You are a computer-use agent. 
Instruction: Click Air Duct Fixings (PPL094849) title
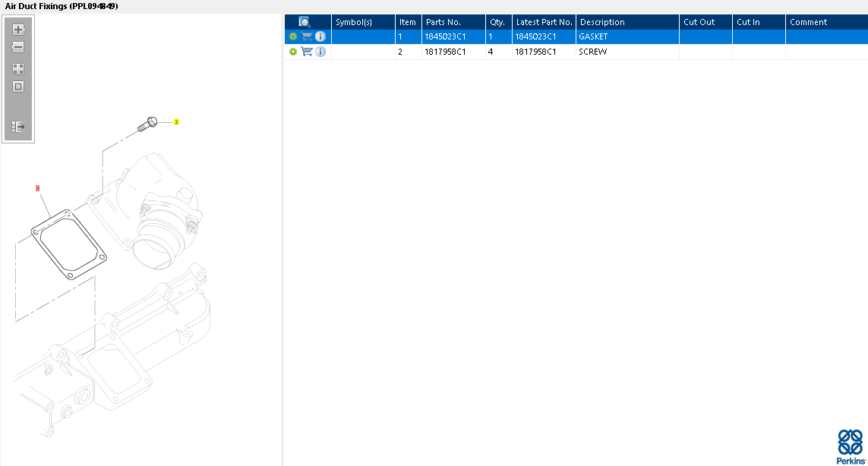click(x=62, y=6)
